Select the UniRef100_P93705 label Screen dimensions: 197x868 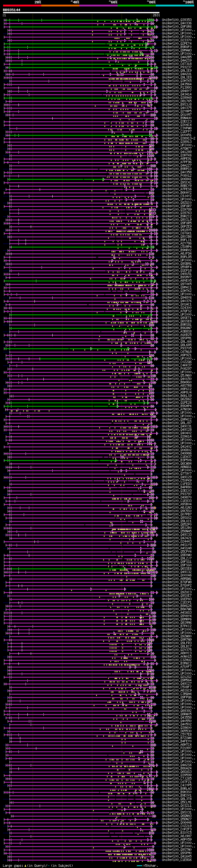(177, 348)
